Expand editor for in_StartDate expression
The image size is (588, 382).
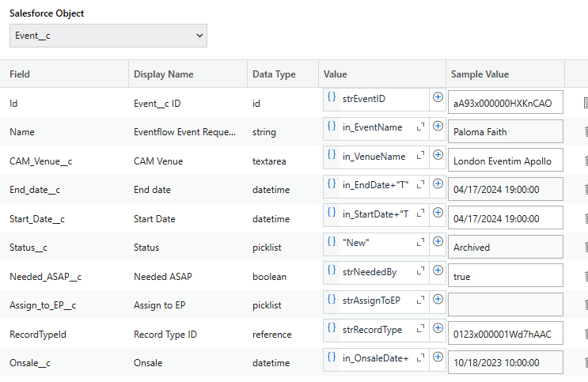point(421,214)
